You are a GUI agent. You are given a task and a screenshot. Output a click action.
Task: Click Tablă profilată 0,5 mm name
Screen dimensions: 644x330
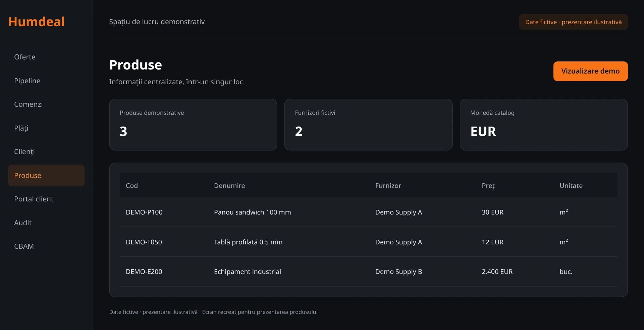coord(248,242)
